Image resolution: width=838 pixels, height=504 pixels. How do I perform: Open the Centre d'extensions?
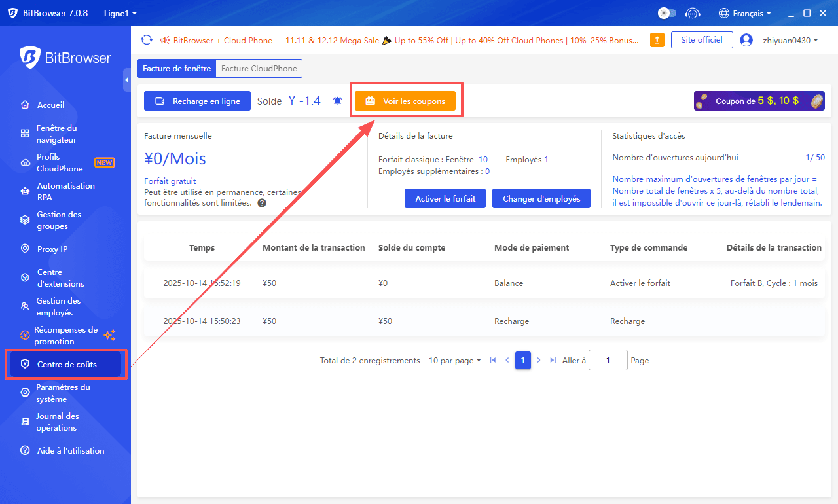(x=59, y=278)
